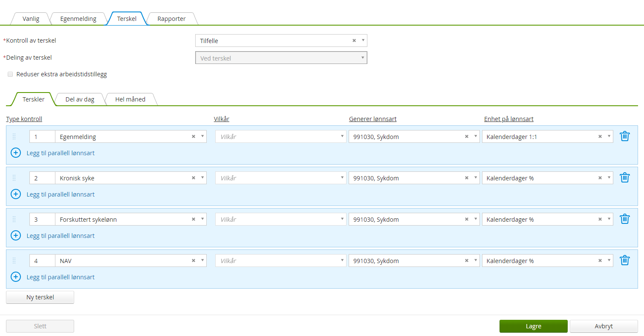644x336 pixels.
Task: Click plus icon under NAV row
Action: point(16,277)
